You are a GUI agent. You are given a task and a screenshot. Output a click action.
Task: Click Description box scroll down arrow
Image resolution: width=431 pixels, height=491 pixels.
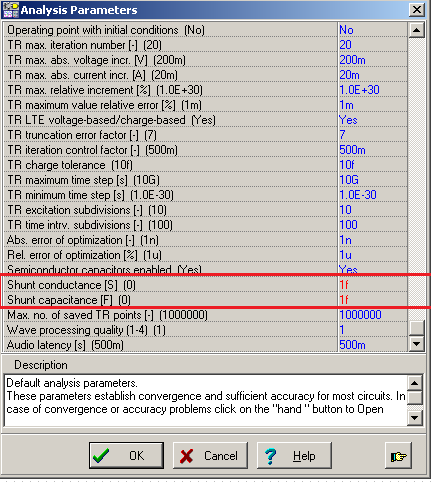point(415,418)
